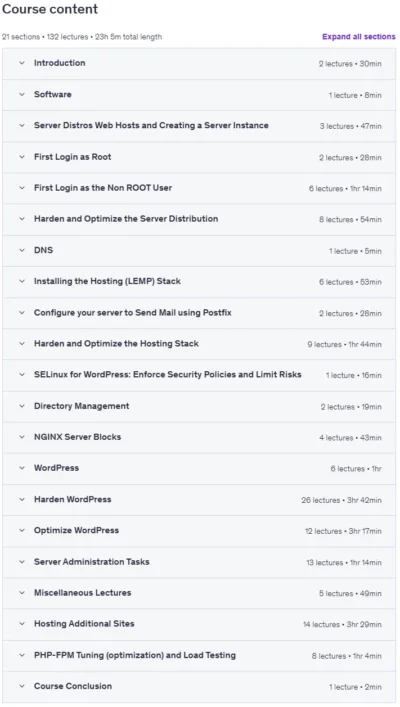Click chevron beside Directory Management
Screen dimensions: 400x707
click(22, 406)
